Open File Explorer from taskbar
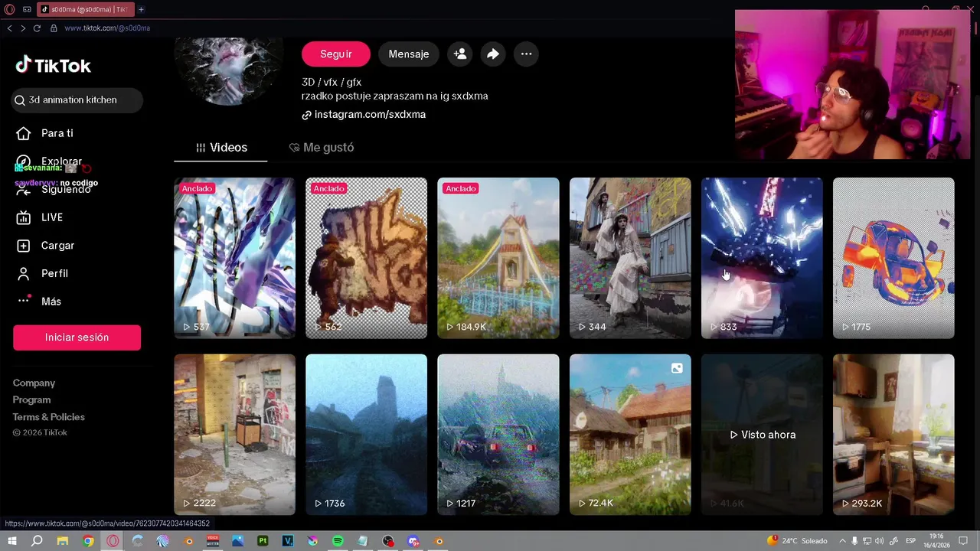The height and width of the screenshot is (551, 980). (x=63, y=541)
